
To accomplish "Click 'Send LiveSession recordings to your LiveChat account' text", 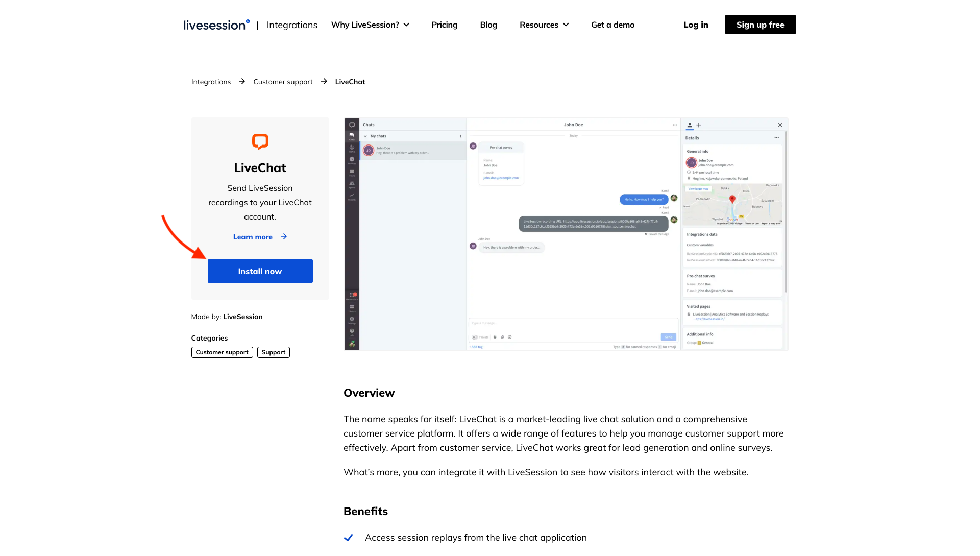I will coord(260,203).
